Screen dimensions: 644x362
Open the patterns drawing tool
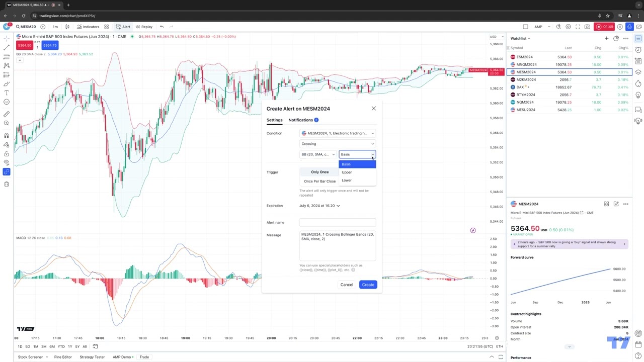pos(7,65)
